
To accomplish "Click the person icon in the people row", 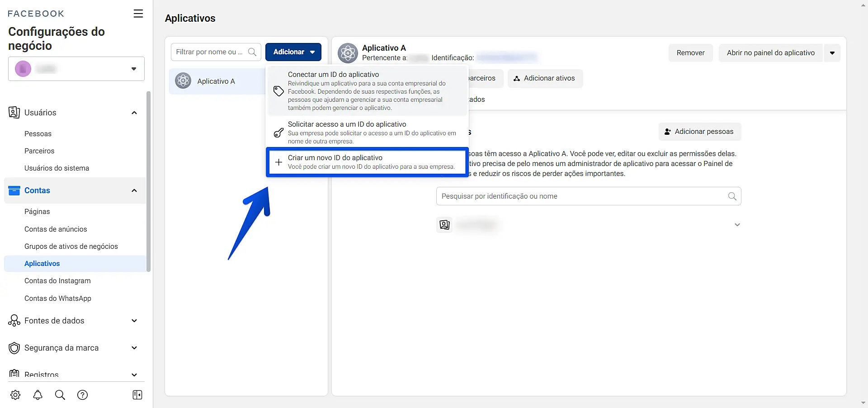I will [445, 225].
